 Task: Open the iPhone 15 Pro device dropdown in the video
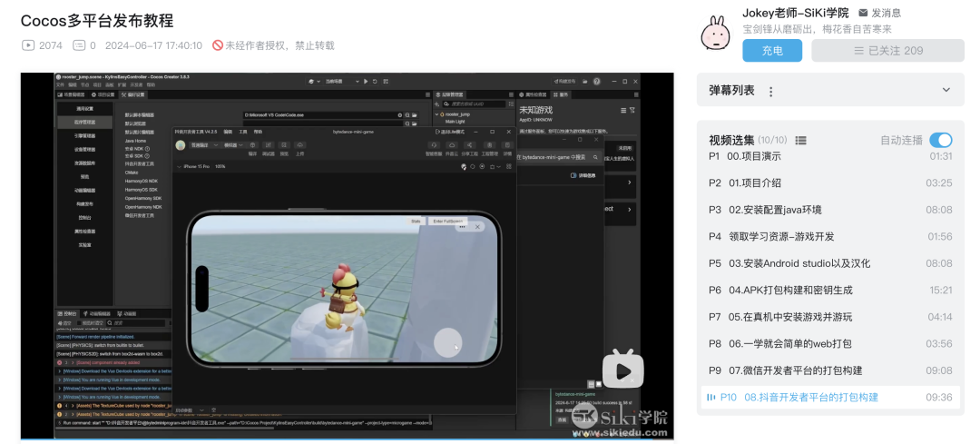(194, 166)
